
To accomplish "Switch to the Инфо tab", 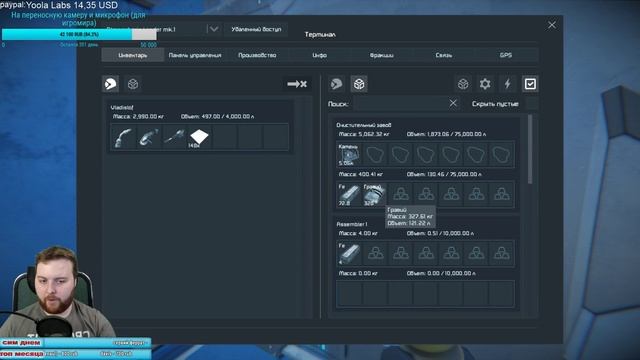I will pyautogui.click(x=320, y=55).
